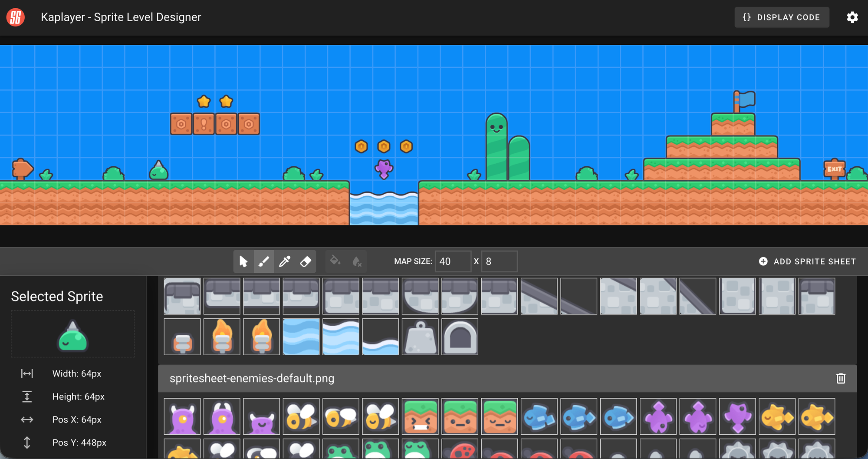Select the purple horned monster sprite
The height and width of the screenshot is (459, 868).
(182, 416)
